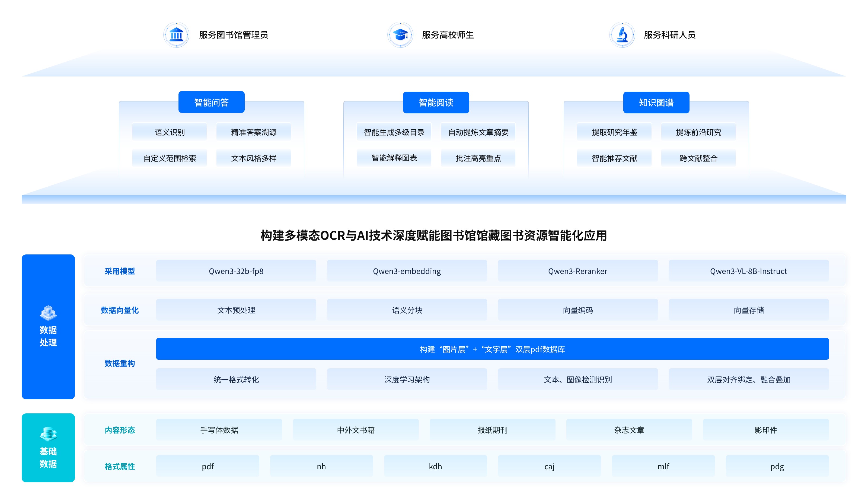Viewport: 868px width, 504px height.
Task: Click 手写体数据 cell
Action: tap(219, 430)
